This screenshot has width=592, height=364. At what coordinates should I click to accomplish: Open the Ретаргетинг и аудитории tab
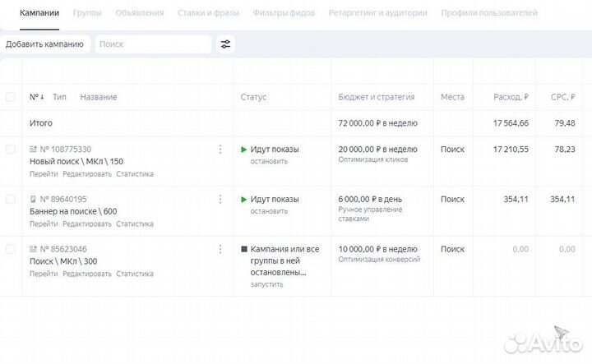coord(377,13)
